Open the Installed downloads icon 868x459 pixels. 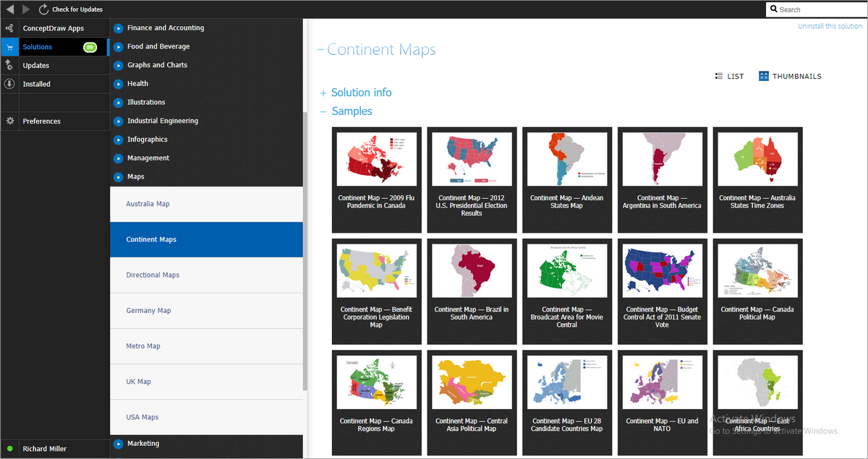pos(9,83)
